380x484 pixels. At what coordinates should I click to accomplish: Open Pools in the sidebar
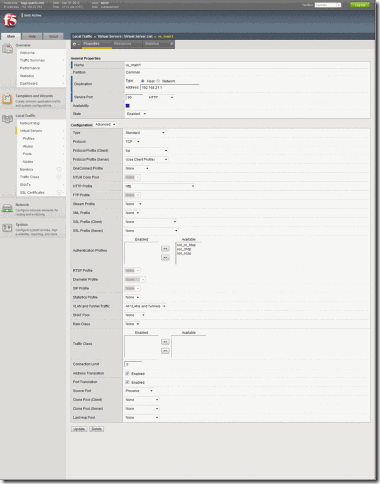click(x=27, y=154)
